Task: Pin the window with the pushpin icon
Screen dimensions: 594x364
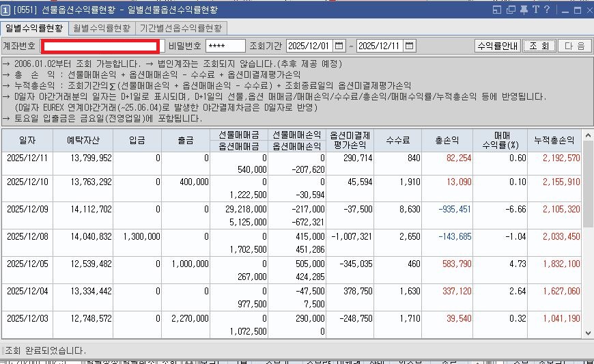Action: click(x=524, y=10)
